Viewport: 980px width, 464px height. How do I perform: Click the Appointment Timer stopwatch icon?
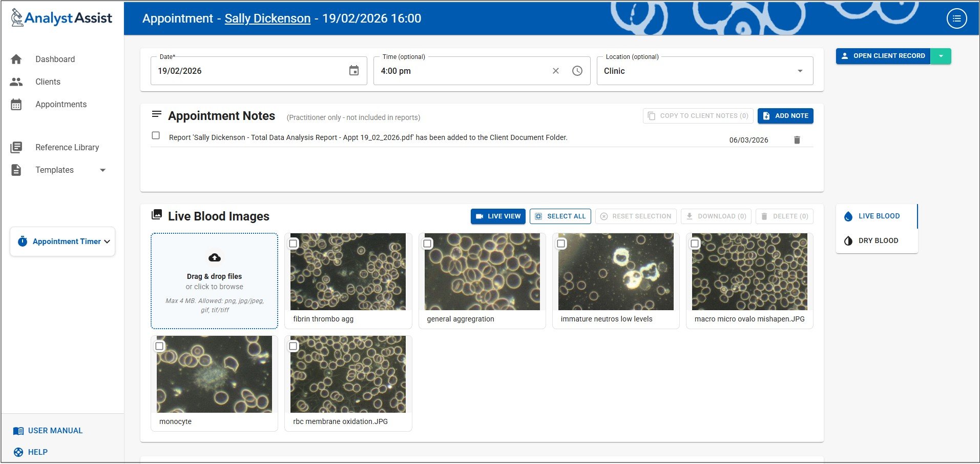click(x=23, y=241)
